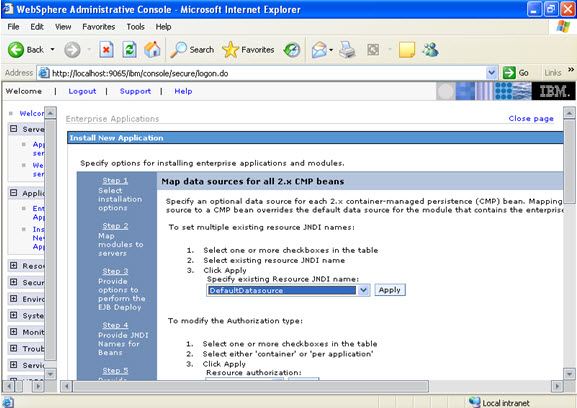Click the Address URL field
577x408 pixels.
click(268, 73)
